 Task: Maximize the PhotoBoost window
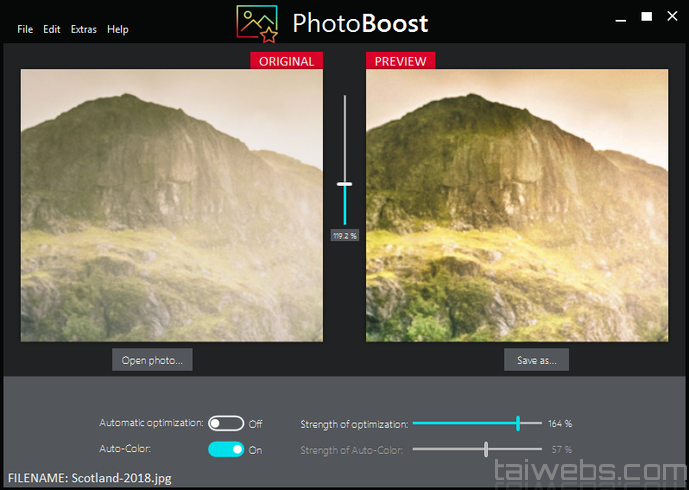pos(646,17)
